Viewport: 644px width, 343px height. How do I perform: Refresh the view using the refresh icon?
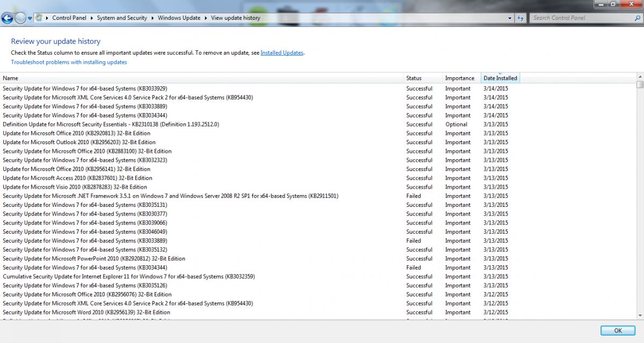click(x=520, y=18)
